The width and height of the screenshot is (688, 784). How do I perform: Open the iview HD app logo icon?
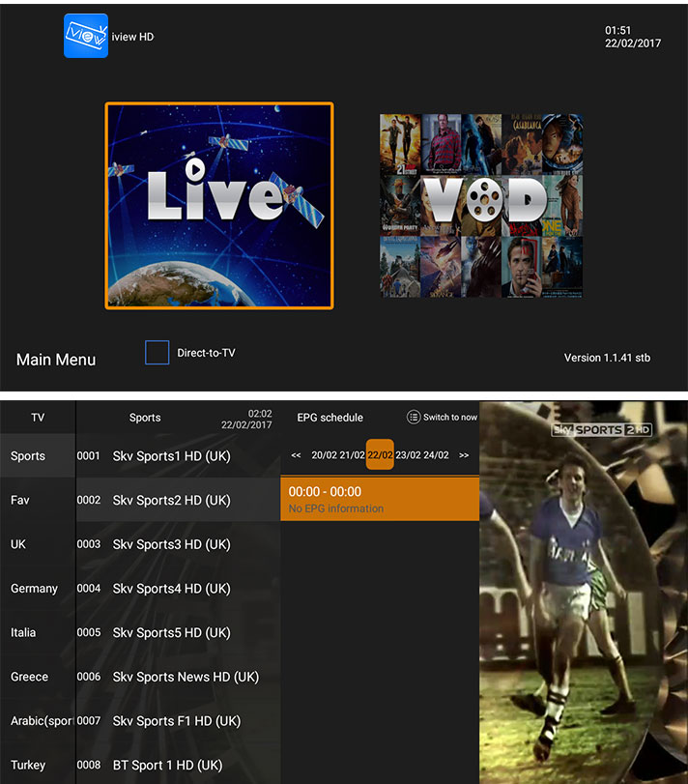pyautogui.click(x=86, y=36)
